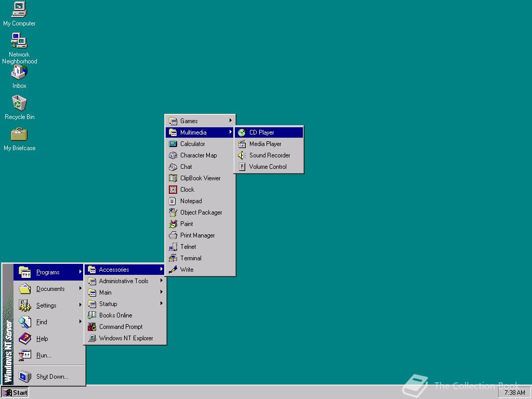
Task: Click the Shut Down monitor icon
Action: (x=25, y=376)
